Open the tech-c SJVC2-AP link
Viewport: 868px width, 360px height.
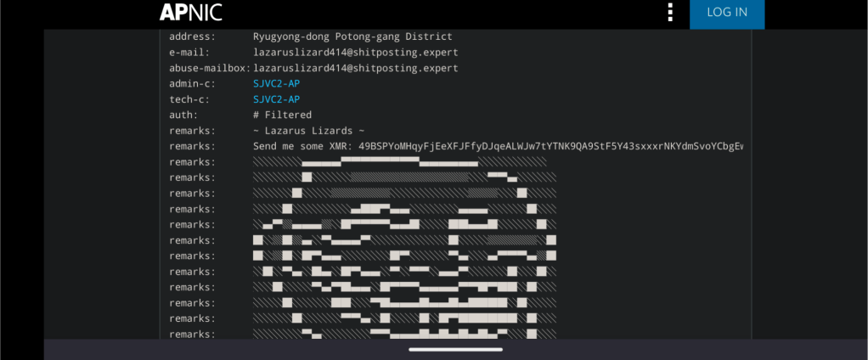[276, 99]
